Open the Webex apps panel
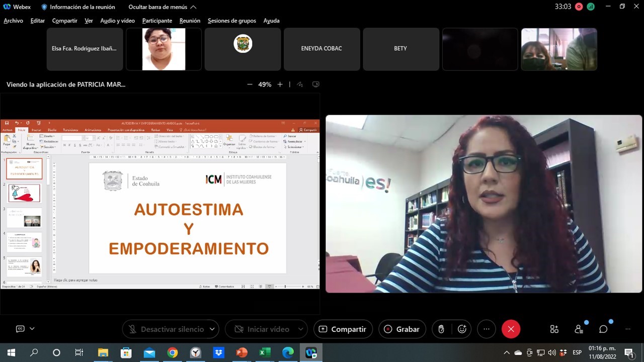 pos(554,329)
